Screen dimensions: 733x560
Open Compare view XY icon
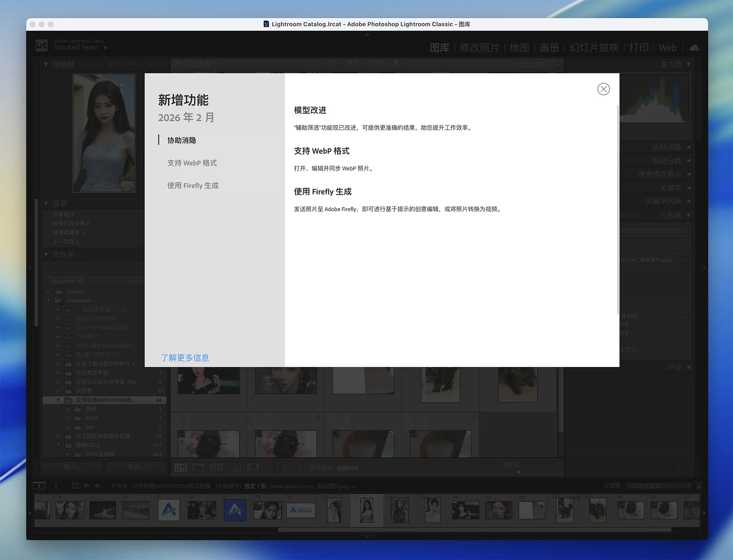(216, 468)
